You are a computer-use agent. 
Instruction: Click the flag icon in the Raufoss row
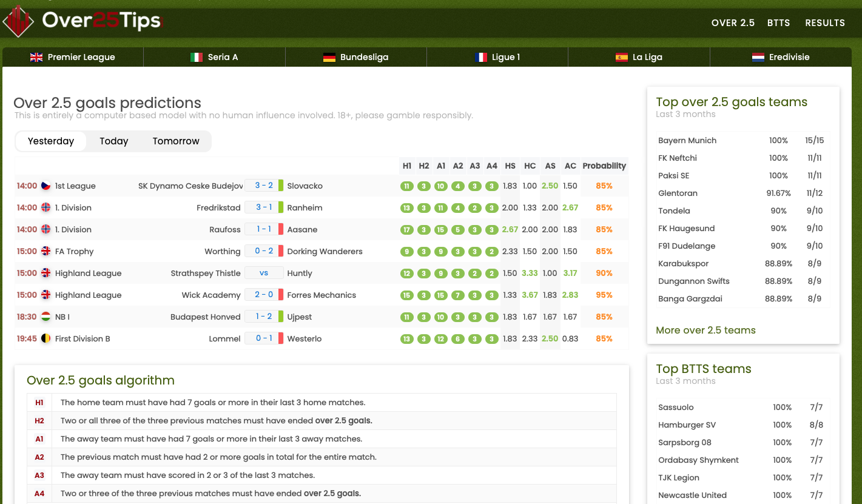[45, 229]
